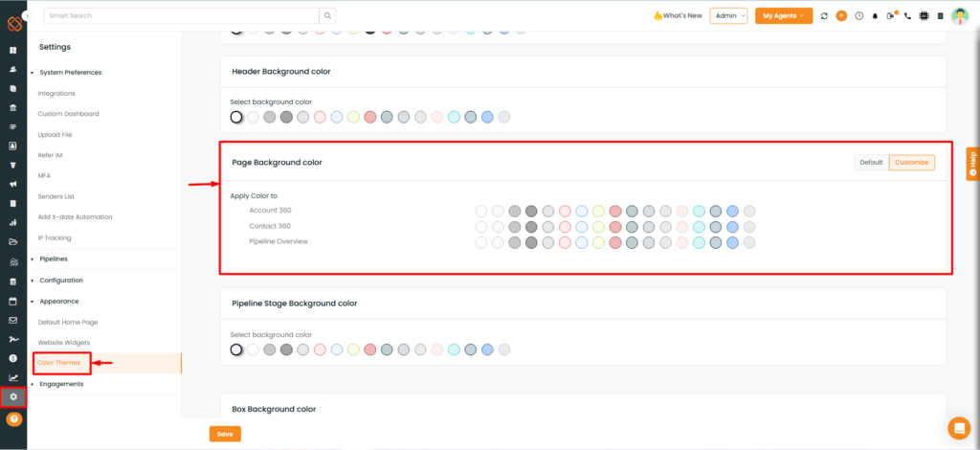Image resolution: width=980 pixels, height=450 pixels.
Task: Pick dark gray swatch in Pipeline Overview row
Action: point(531,242)
